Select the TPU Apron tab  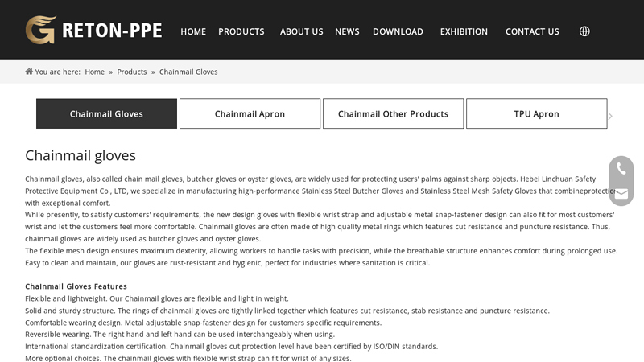(x=536, y=114)
